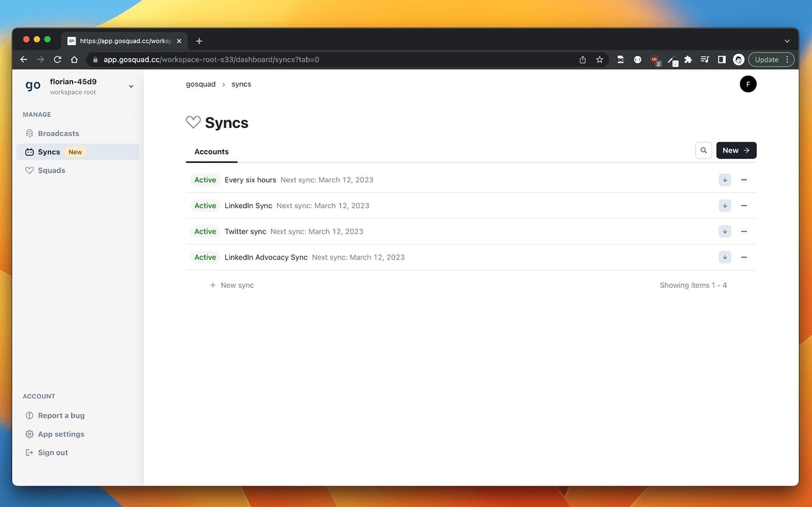The image size is (812, 507).
Task: Open the browser extensions puzzle icon
Action: click(688, 59)
